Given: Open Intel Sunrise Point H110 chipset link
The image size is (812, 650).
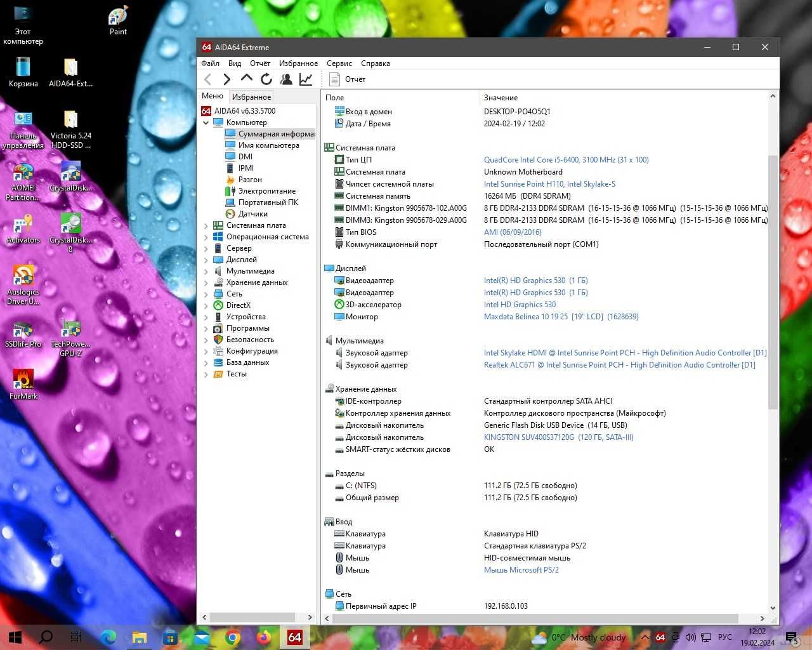Looking at the screenshot, I should [549, 184].
